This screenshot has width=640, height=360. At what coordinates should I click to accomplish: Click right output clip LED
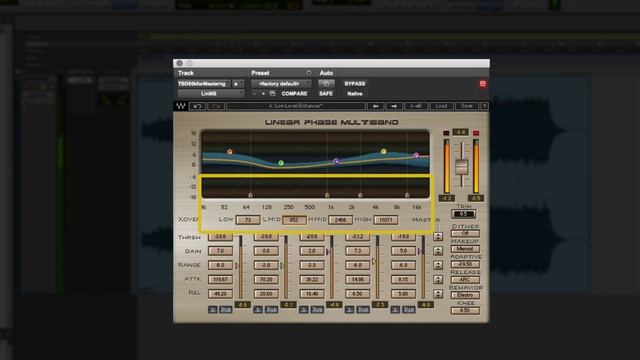[x=476, y=133]
